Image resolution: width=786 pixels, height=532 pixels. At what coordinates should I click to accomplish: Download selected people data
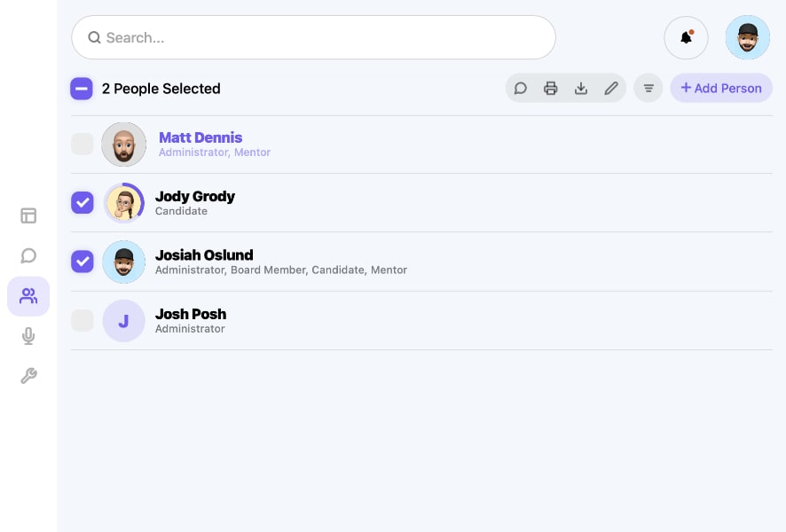581,88
